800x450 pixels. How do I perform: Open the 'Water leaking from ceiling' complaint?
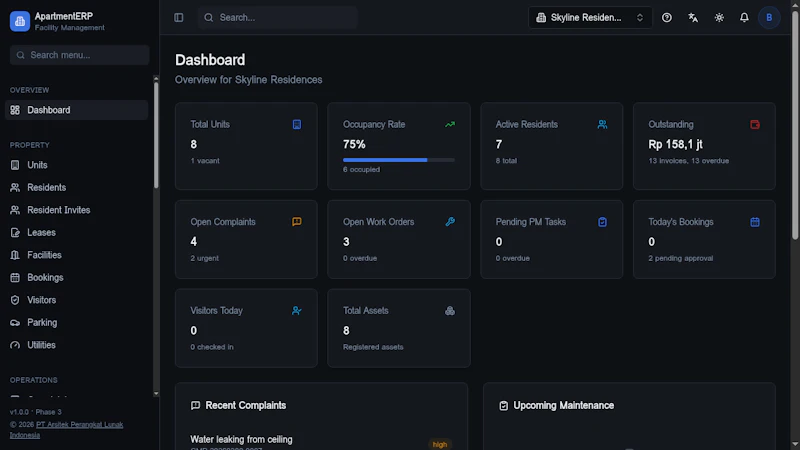point(241,439)
